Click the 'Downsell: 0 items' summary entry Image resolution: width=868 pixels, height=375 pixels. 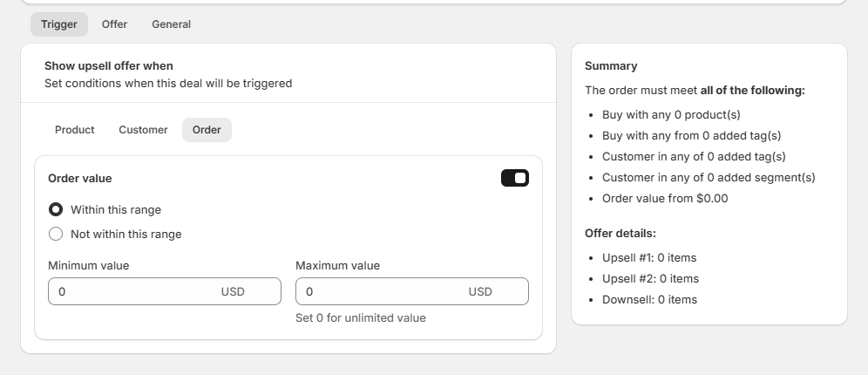pyautogui.click(x=650, y=300)
